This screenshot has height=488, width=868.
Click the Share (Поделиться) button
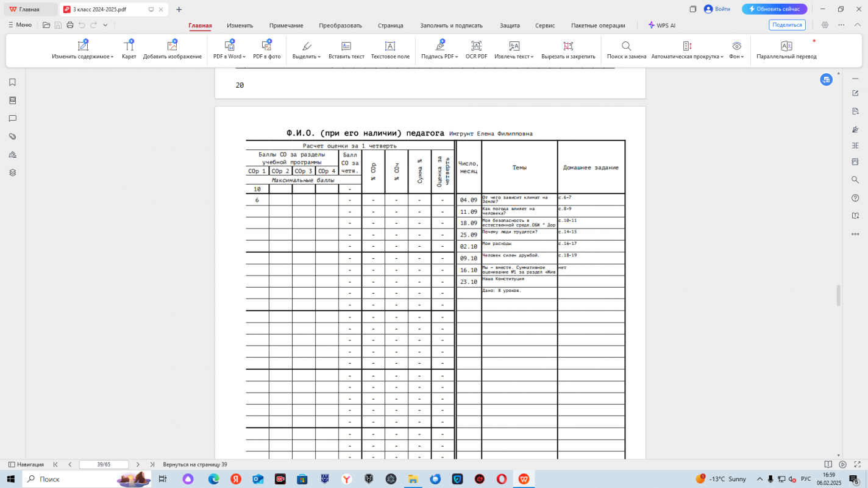point(787,25)
